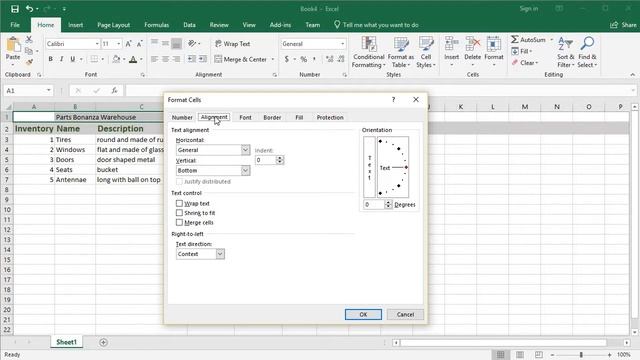Increase font size with the larger A icon
The width and height of the screenshot is (640, 360).
(129, 44)
